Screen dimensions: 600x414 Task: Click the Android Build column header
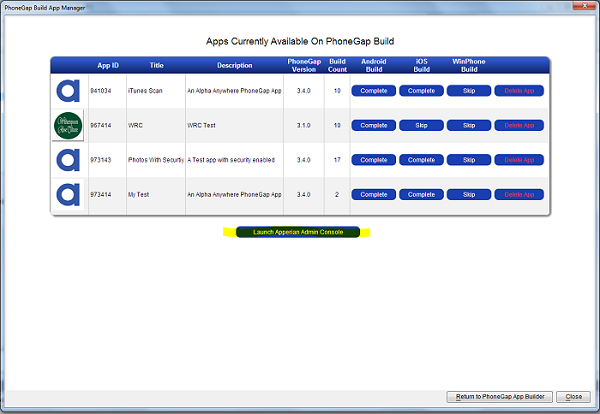pos(374,65)
